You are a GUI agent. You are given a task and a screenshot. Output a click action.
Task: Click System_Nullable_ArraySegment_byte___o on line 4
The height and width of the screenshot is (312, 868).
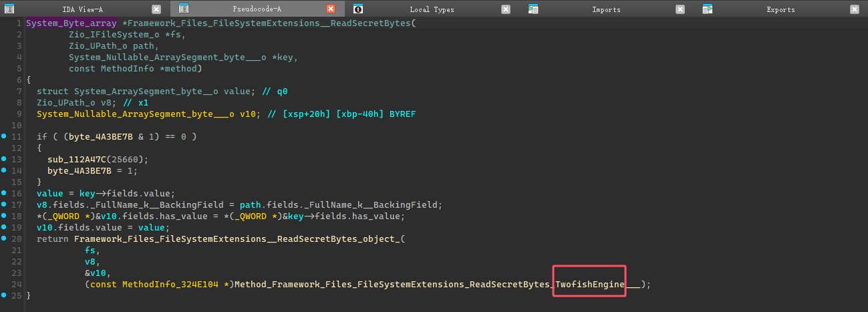(168, 57)
